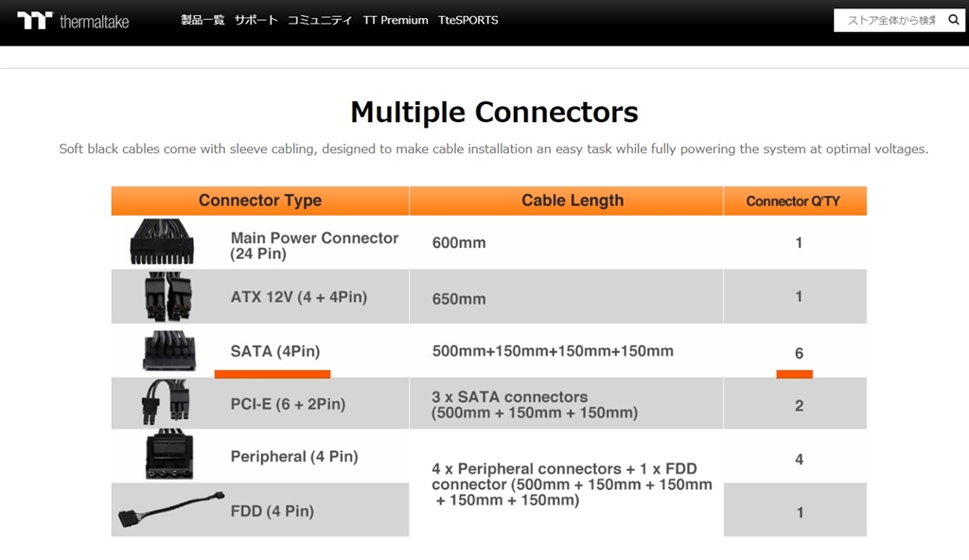
Task: Go to TT Premium page
Action: click(x=396, y=20)
